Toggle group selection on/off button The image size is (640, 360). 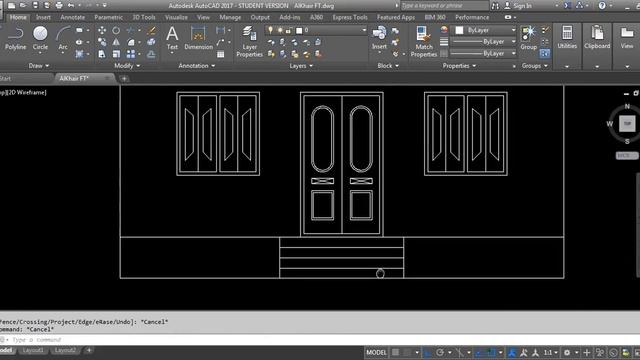coord(544,53)
